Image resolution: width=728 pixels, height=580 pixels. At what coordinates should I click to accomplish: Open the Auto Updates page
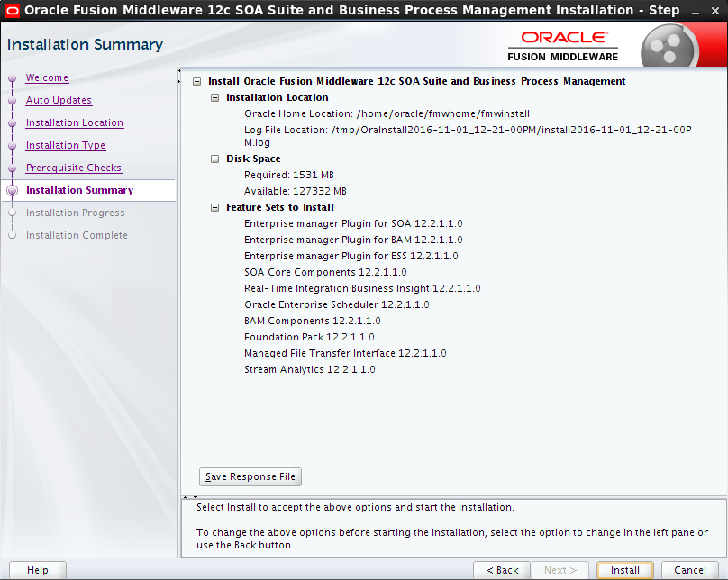[x=58, y=100]
